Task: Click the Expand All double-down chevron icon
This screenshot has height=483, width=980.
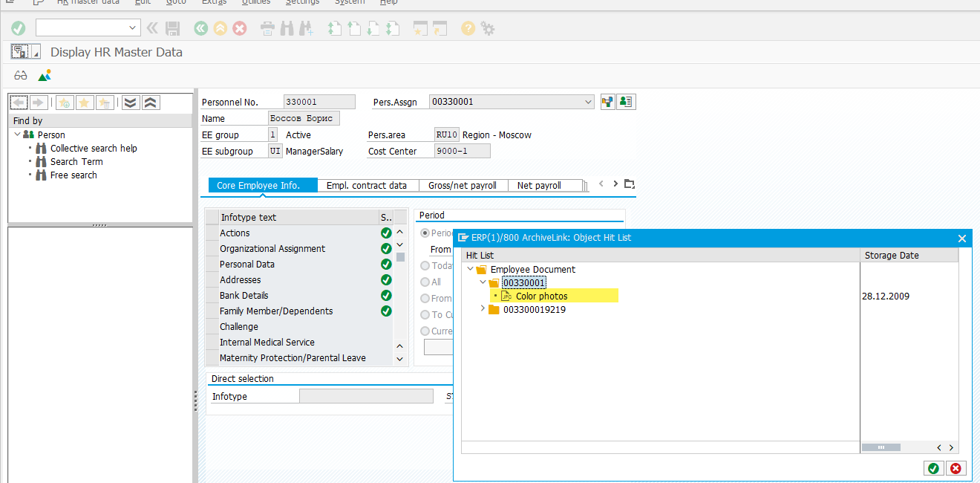Action: coord(131,103)
